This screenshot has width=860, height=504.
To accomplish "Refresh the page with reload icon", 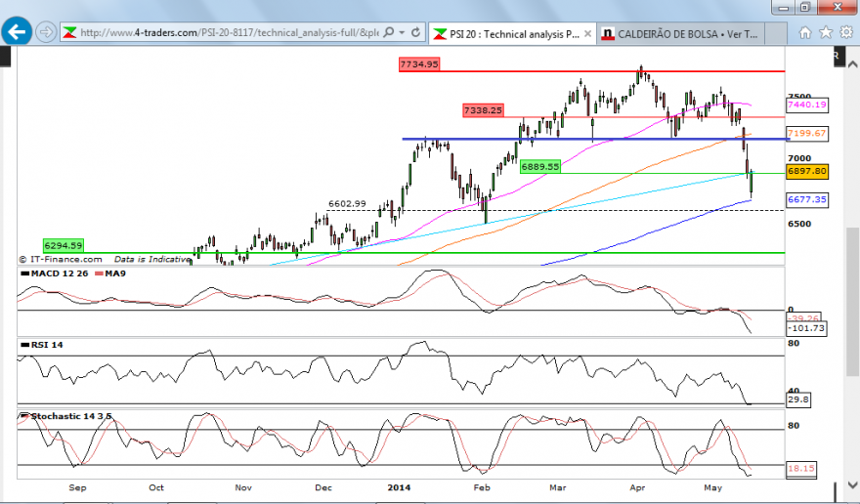I will tap(415, 32).
